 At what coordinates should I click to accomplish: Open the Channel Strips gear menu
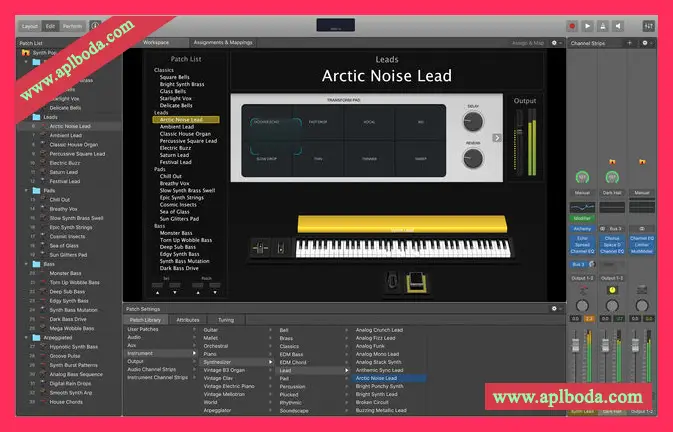646,43
